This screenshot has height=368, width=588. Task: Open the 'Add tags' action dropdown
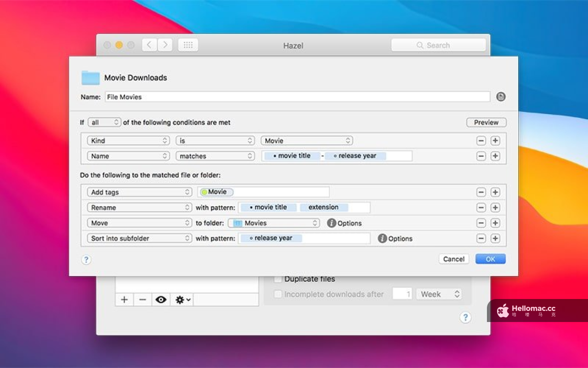(x=140, y=192)
